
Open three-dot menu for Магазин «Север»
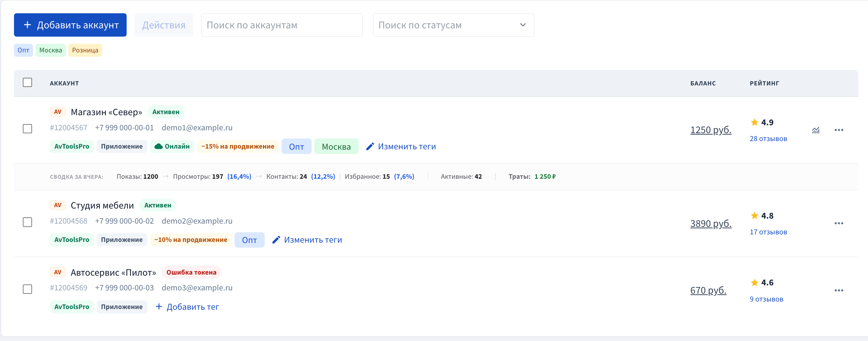point(839,130)
